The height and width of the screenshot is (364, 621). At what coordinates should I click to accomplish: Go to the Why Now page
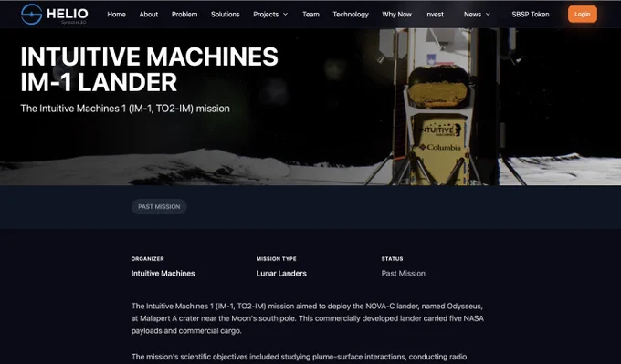(x=397, y=15)
